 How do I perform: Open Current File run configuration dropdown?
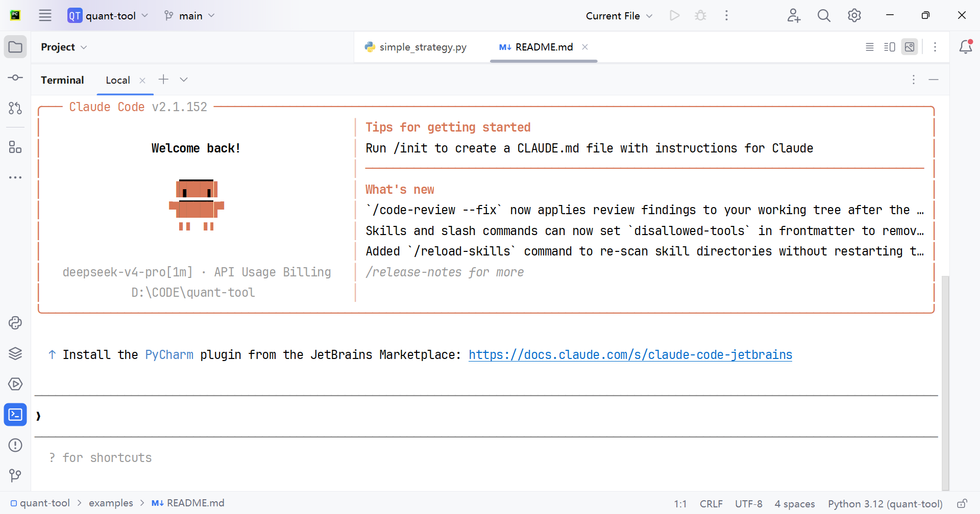pos(619,15)
